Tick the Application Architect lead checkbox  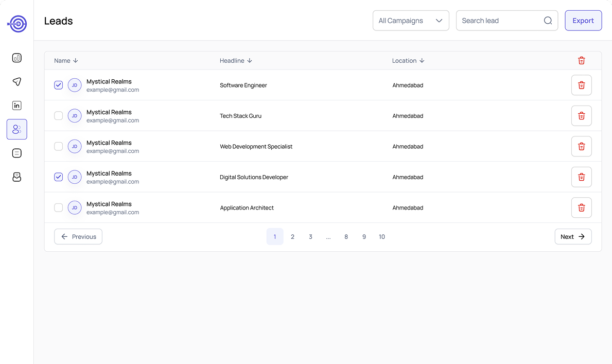pos(59,207)
